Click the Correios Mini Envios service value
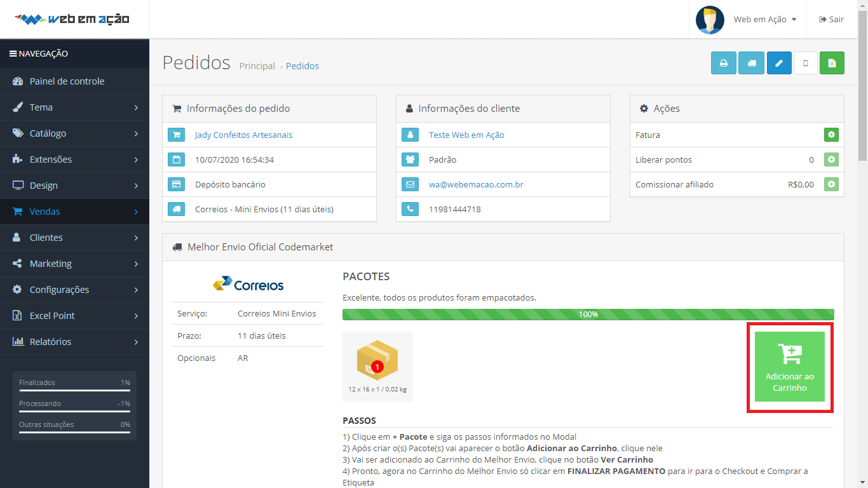 pos(277,313)
